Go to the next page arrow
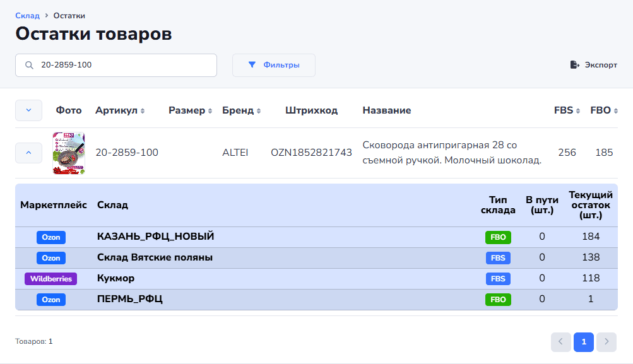The height and width of the screenshot is (364, 633). [606, 342]
